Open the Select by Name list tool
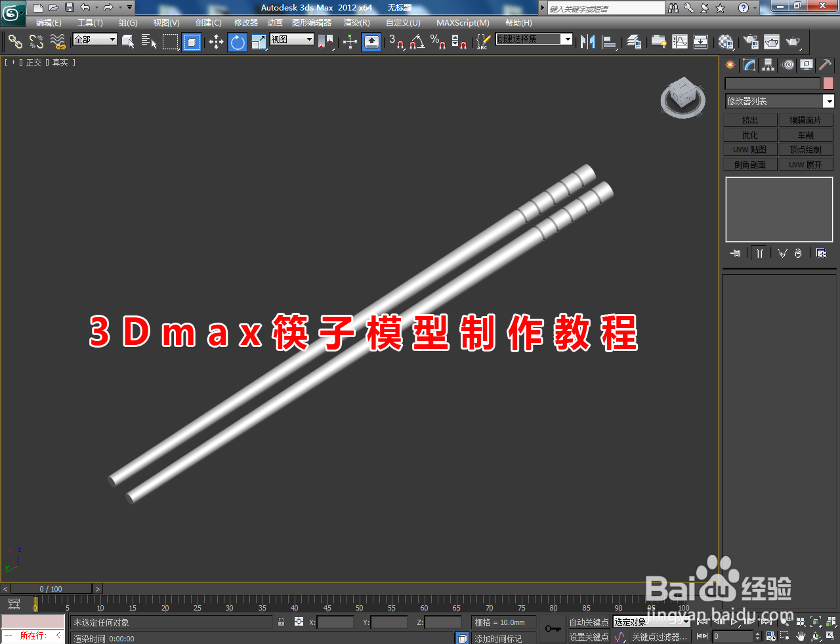The height and width of the screenshot is (644, 840). pos(149,42)
